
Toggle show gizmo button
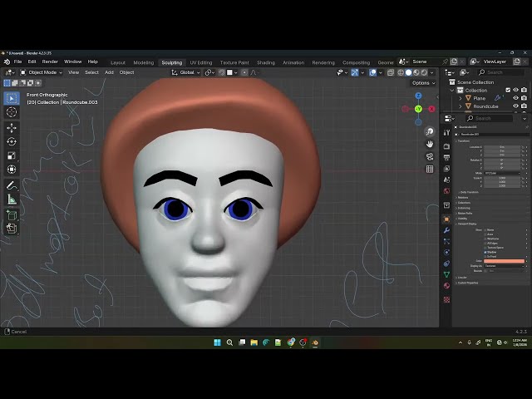pyautogui.click(x=355, y=72)
